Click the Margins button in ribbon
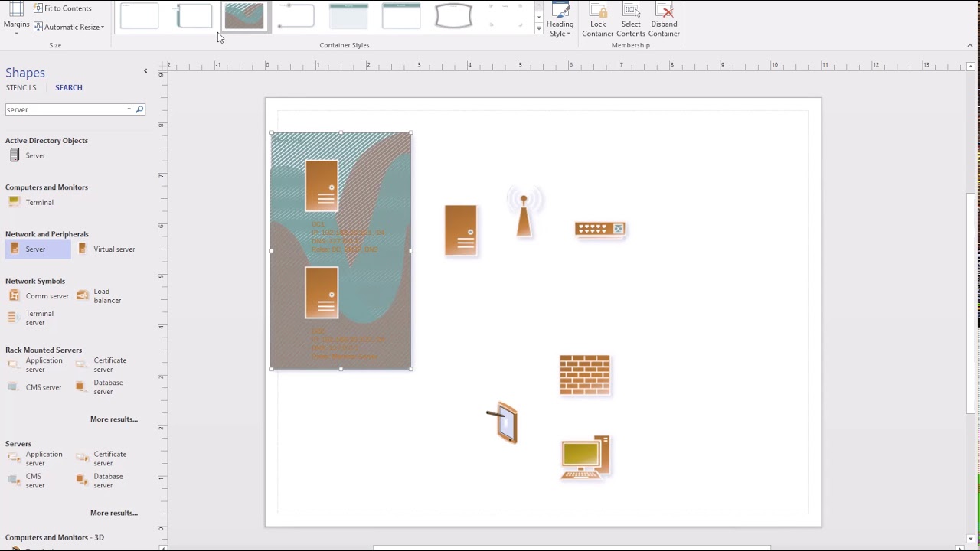The height and width of the screenshot is (551, 980). (16, 18)
